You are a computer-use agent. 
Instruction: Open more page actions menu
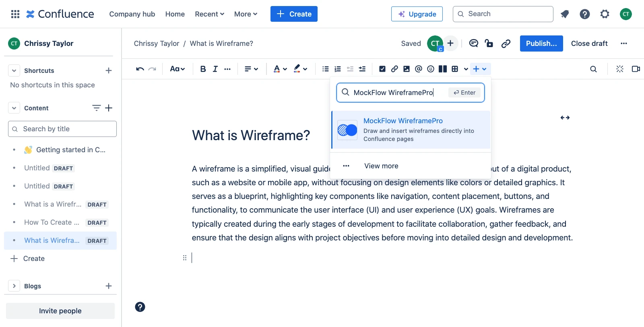[x=624, y=43]
